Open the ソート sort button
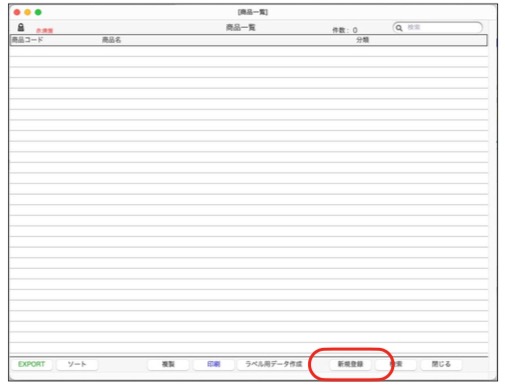 pyautogui.click(x=77, y=364)
